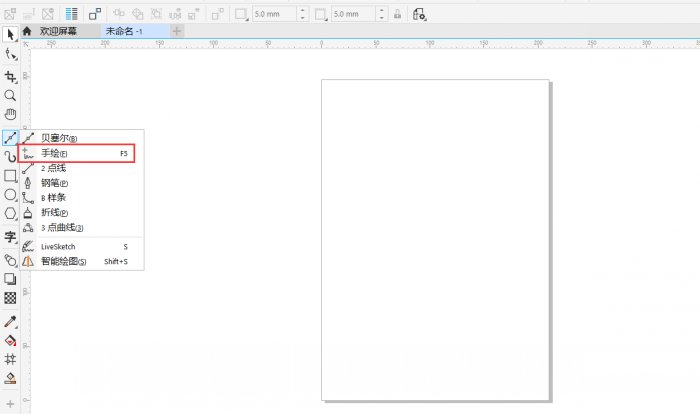Open first rectangle-outline dropdown before 5.0 mm

point(242,14)
